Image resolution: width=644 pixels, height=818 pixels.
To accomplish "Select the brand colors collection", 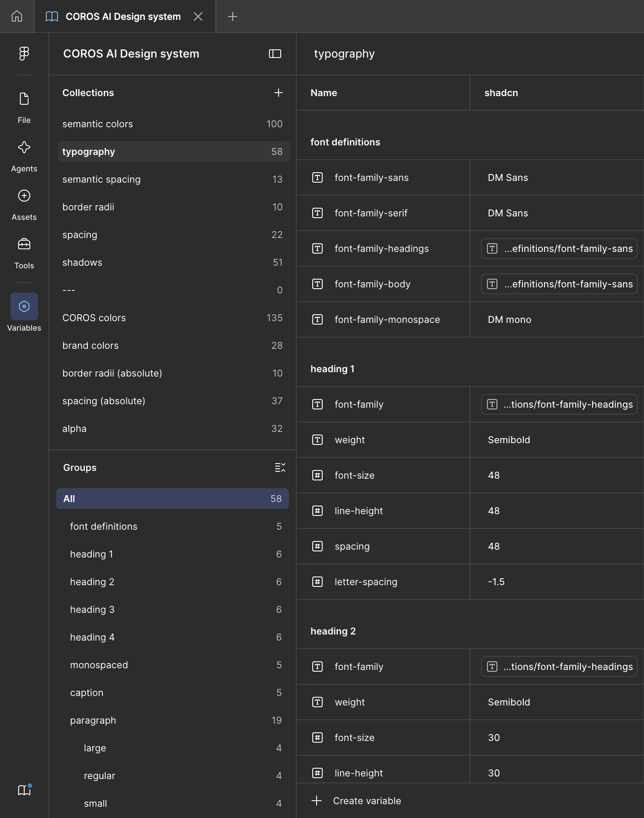I will 174,345.
